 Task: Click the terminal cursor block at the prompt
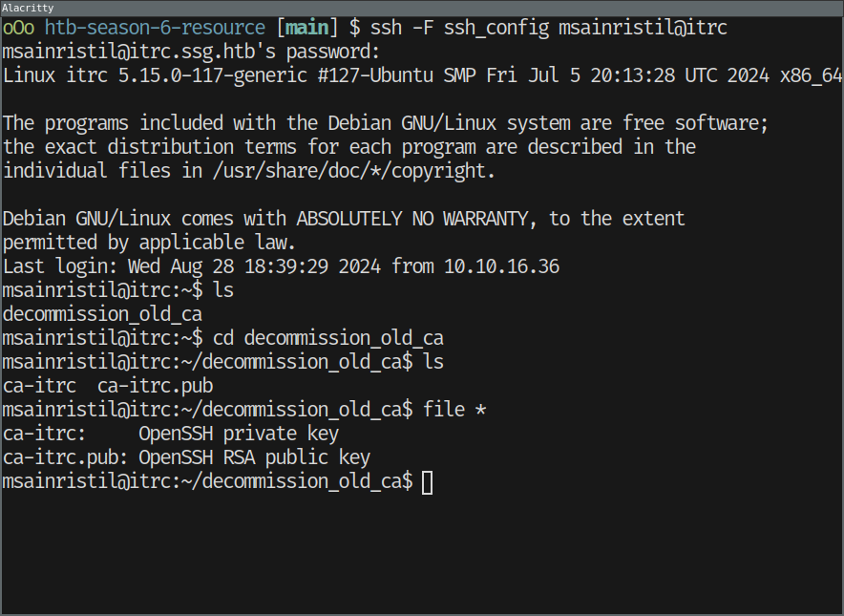[427, 482]
